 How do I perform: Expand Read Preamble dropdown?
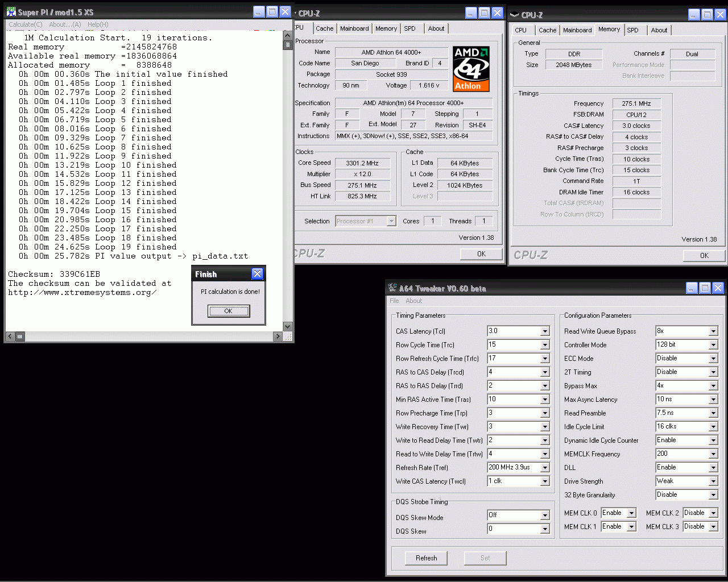click(713, 413)
